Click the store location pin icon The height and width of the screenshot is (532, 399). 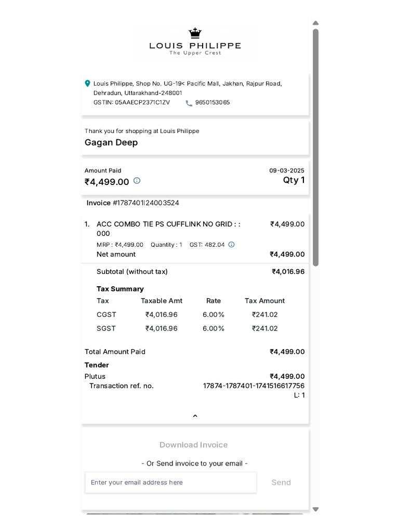(87, 83)
